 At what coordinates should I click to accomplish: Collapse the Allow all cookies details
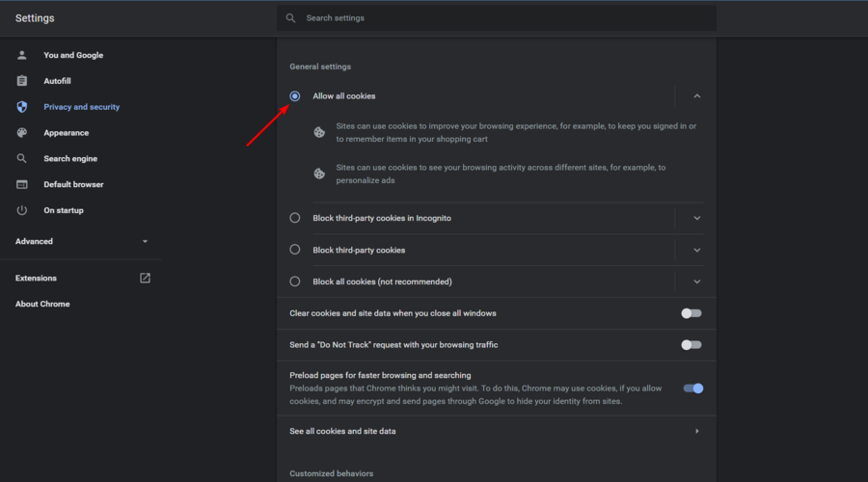697,96
